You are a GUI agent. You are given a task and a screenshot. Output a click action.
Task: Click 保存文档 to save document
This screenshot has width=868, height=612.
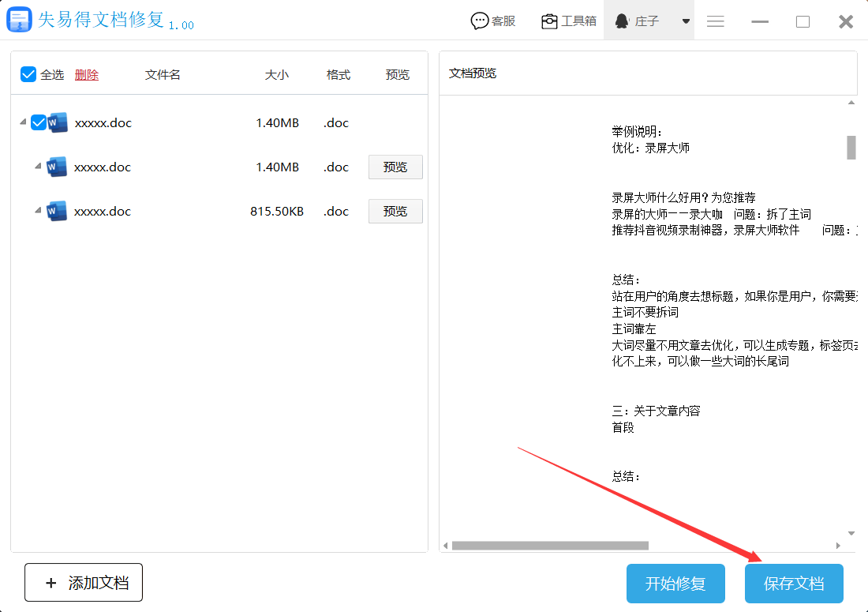[x=794, y=584]
